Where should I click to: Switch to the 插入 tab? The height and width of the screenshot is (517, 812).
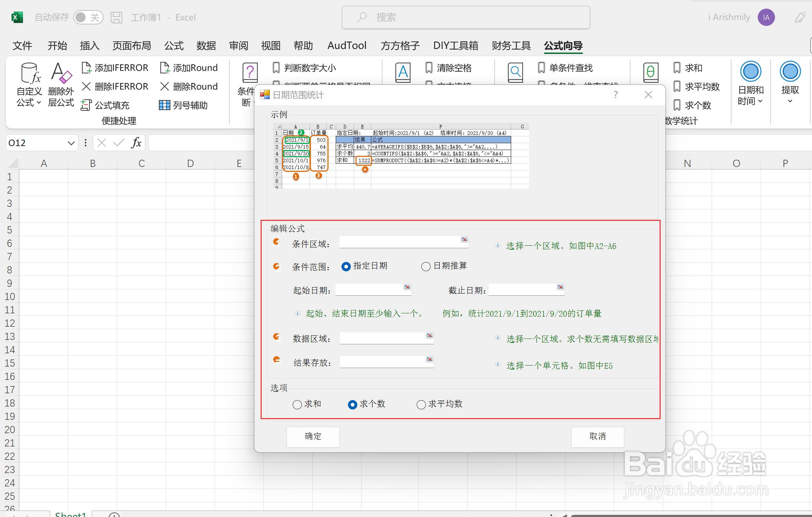click(90, 46)
